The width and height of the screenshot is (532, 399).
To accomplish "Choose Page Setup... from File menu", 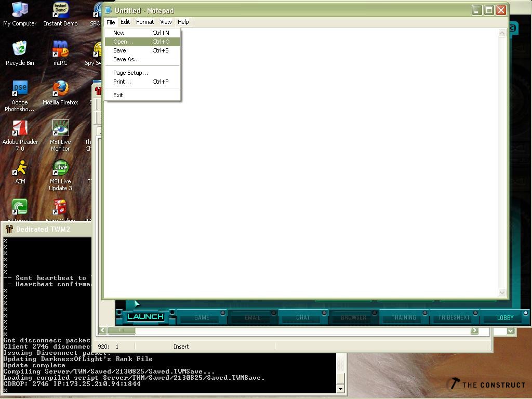I will click(142, 73).
